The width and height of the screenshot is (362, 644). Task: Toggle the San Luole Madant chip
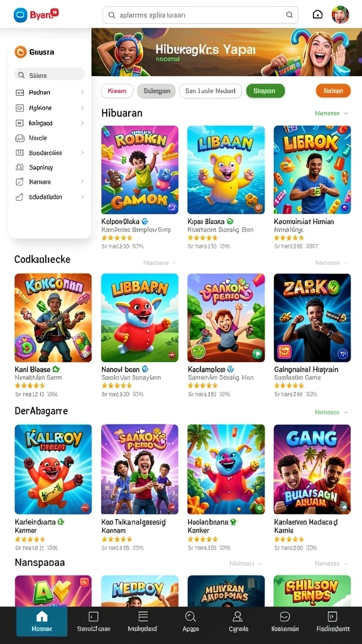click(211, 91)
